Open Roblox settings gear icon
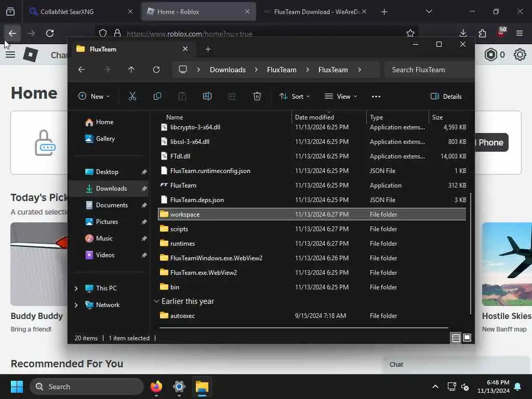532x399 pixels. click(520, 55)
